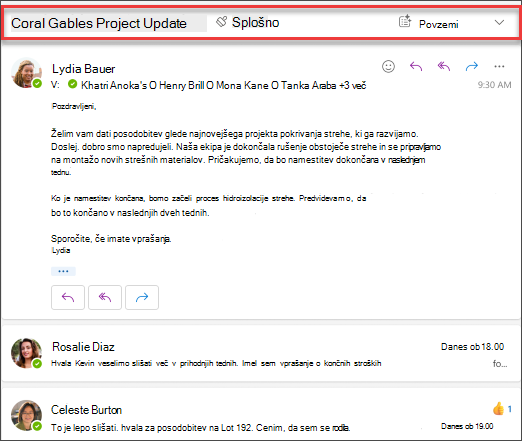Click the thumbs up reaction on Celeste's message

[x=498, y=408]
